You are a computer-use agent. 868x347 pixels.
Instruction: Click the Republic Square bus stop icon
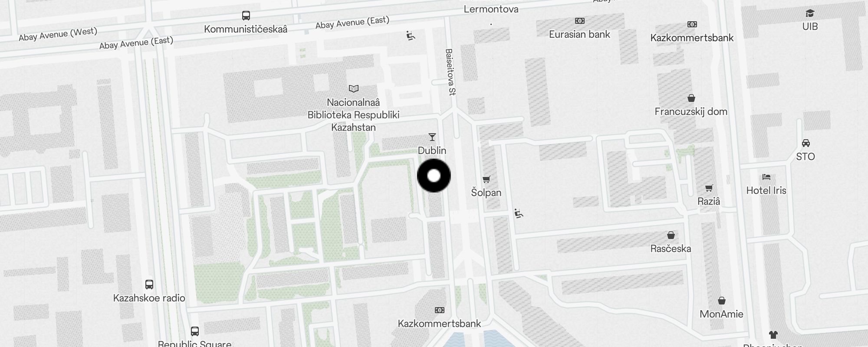pos(195,331)
